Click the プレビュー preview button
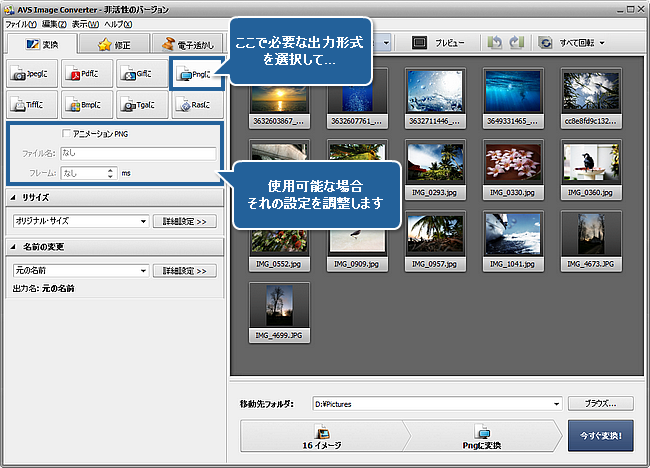Screen dimensions: 650x468 click(438, 44)
